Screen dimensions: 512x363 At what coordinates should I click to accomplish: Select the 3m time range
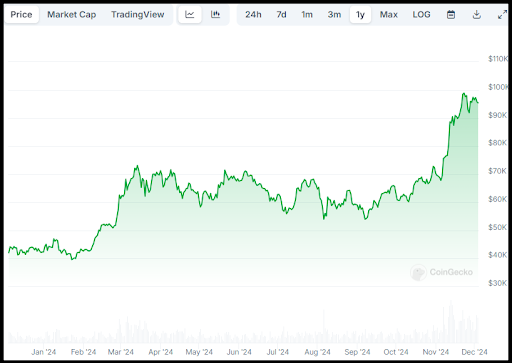(x=334, y=15)
